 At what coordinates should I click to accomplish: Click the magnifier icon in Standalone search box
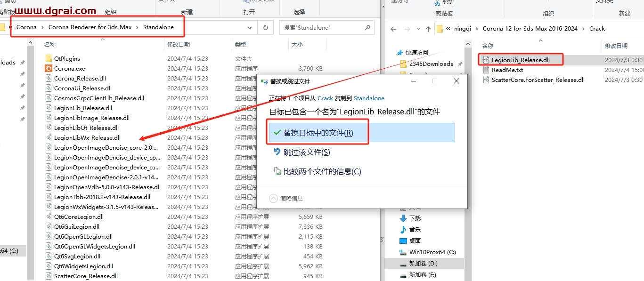(x=368, y=28)
